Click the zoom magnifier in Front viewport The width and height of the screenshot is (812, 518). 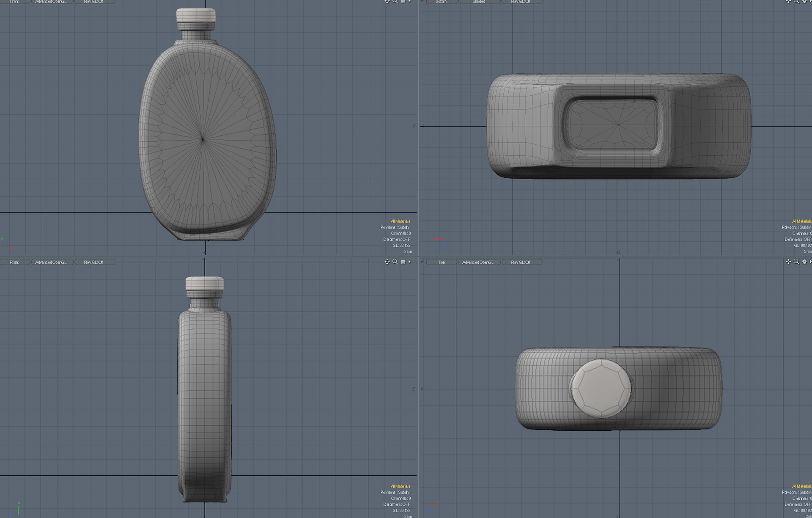[395, 1]
